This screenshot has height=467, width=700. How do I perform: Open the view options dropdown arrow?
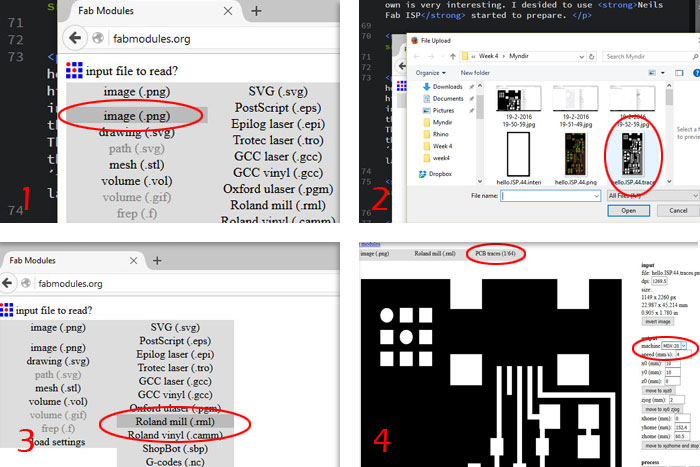[663, 73]
